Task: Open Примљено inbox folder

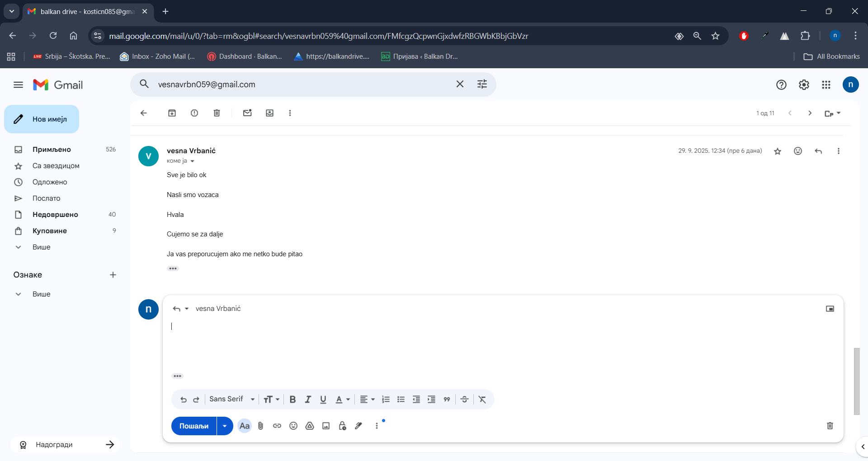Action: (x=52, y=150)
